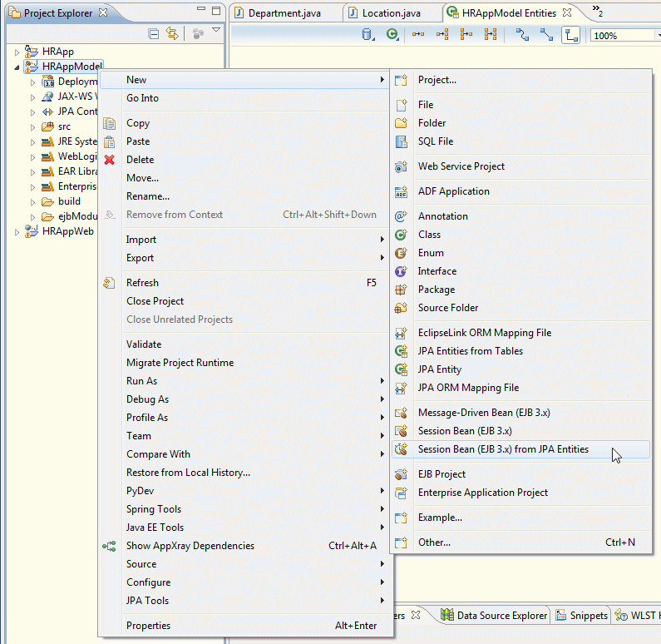The image size is (661, 644).
Task: Open Project Explorer view menu arrow
Action: tap(216, 32)
